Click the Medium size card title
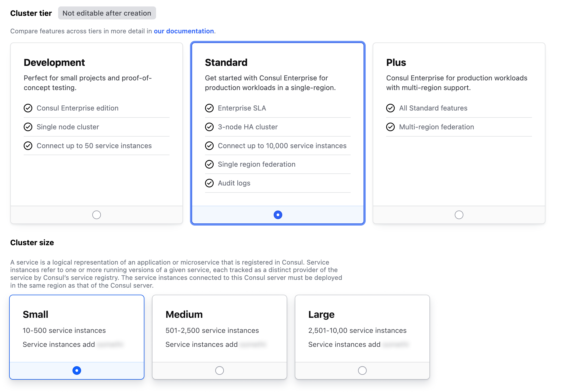 point(184,314)
